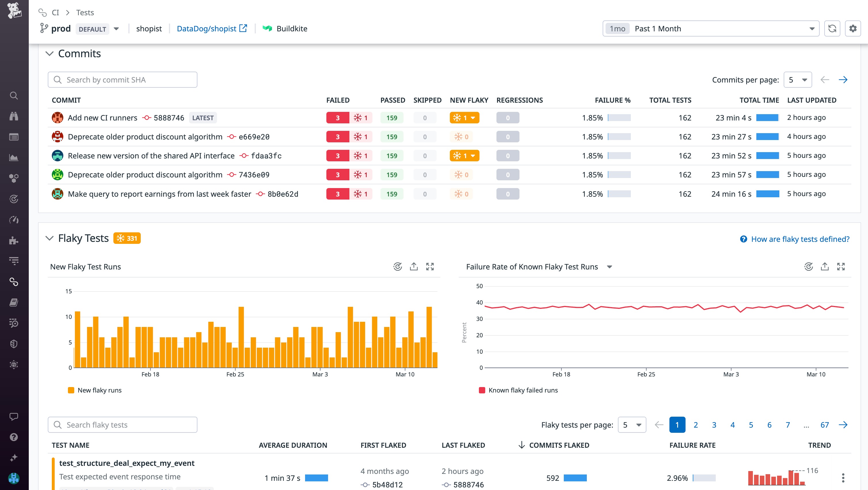Open the prod branch dropdown
Screen dimensions: 868x490
click(x=116, y=29)
